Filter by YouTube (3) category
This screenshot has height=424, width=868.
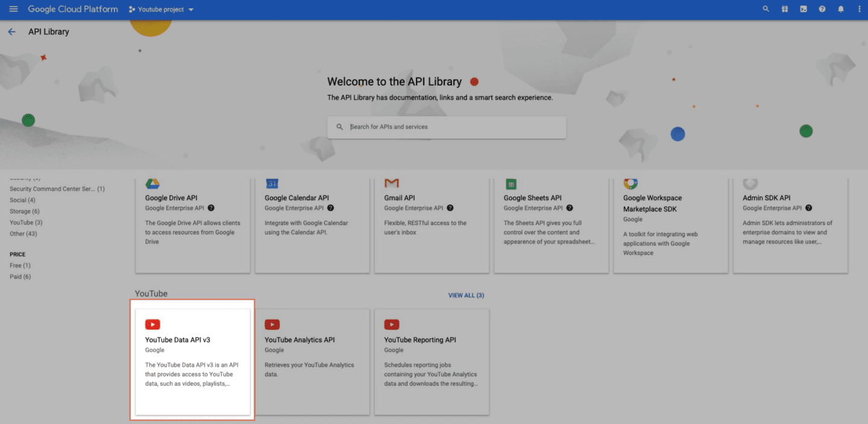coord(26,223)
